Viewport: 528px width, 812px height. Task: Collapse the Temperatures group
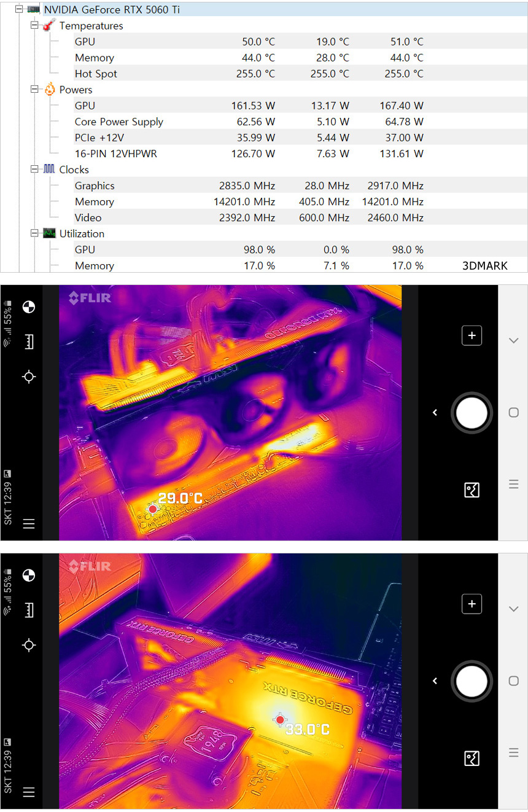click(x=35, y=26)
